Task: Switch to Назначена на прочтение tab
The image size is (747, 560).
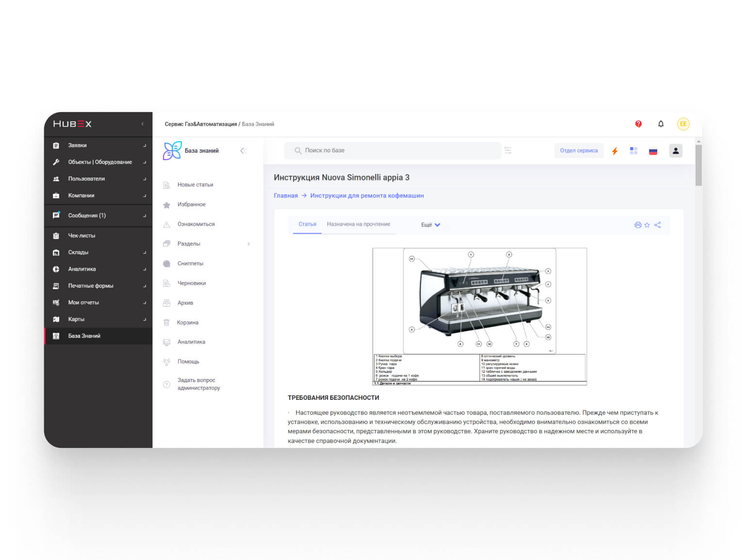Action: [x=358, y=224]
